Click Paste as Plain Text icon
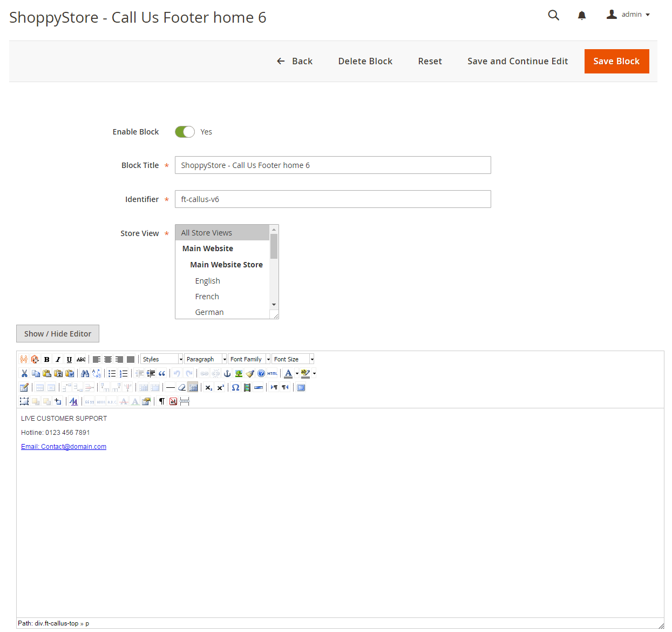The image size is (672, 632). tap(58, 373)
